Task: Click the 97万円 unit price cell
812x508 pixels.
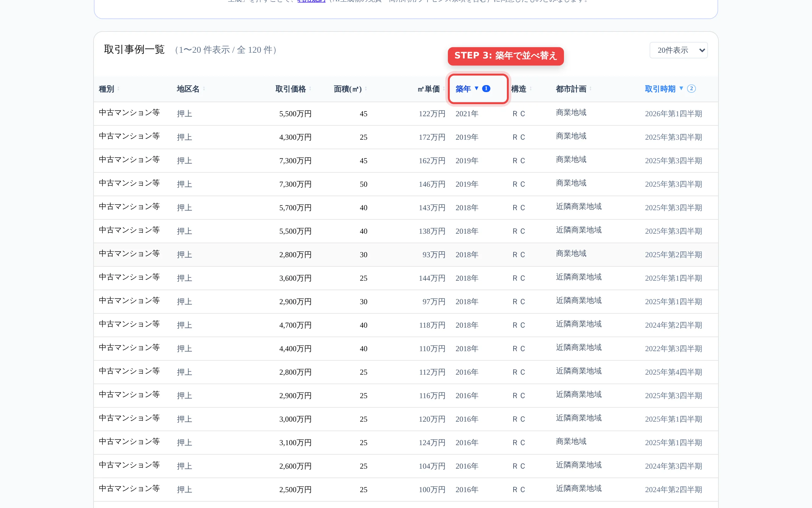Action: pos(434,302)
